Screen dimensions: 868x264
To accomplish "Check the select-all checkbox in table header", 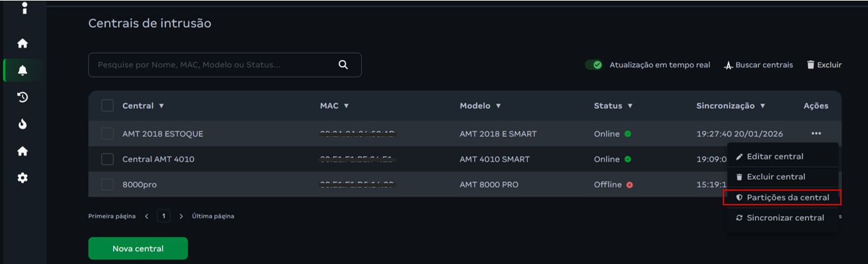I will tap(107, 105).
